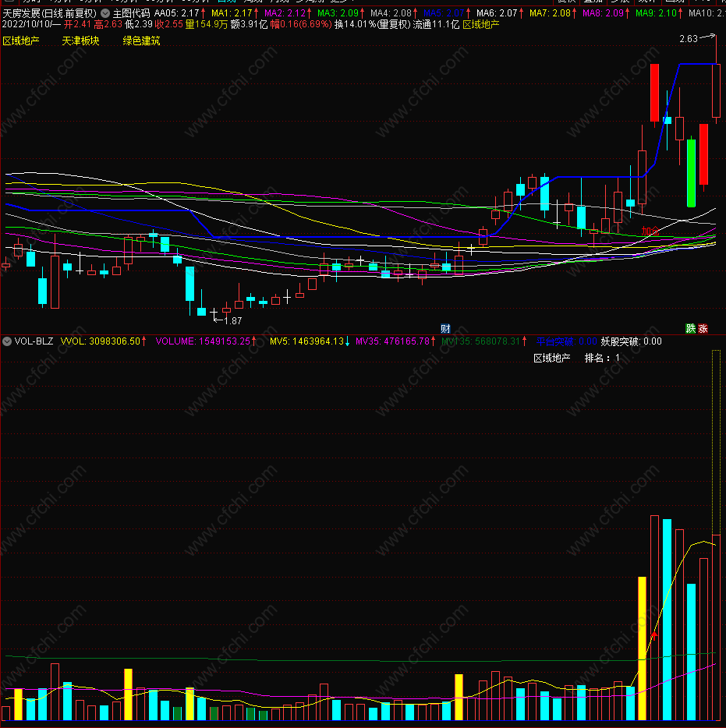Click the MV135: 568078.31 value

click(x=480, y=341)
